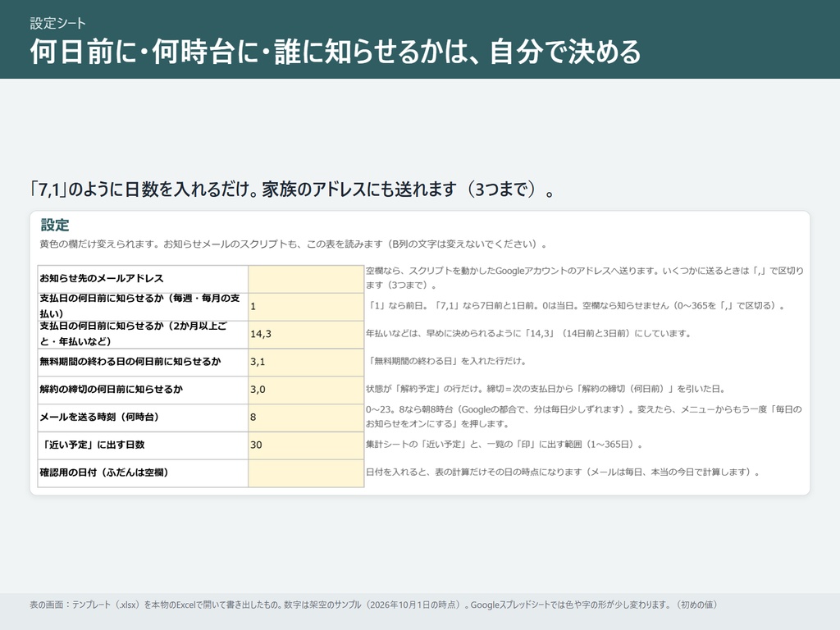Click description 「1」なら前日。「7,1」なら7日前と1日前
Screen dimensions: 840x630
tap(576, 306)
